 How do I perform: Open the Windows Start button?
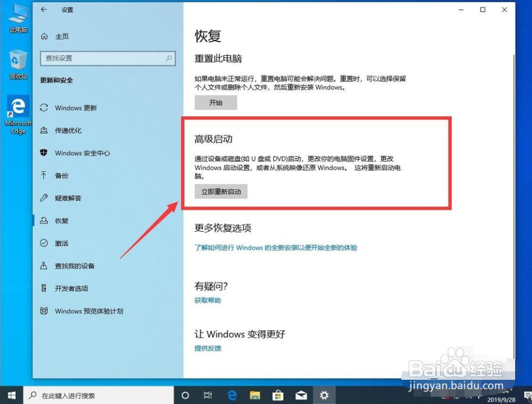[x=11, y=395]
